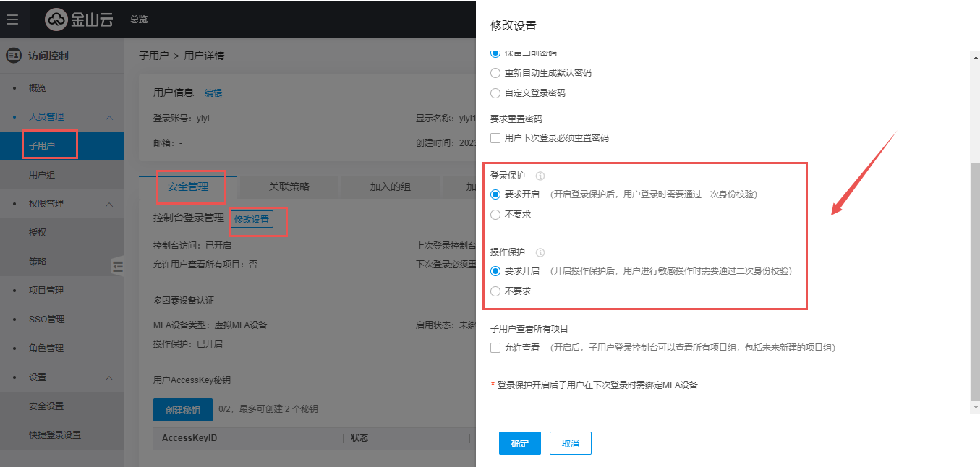Click the 修改设置 dialog title
The height and width of the screenshot is (467, 980).
point(514,25)
